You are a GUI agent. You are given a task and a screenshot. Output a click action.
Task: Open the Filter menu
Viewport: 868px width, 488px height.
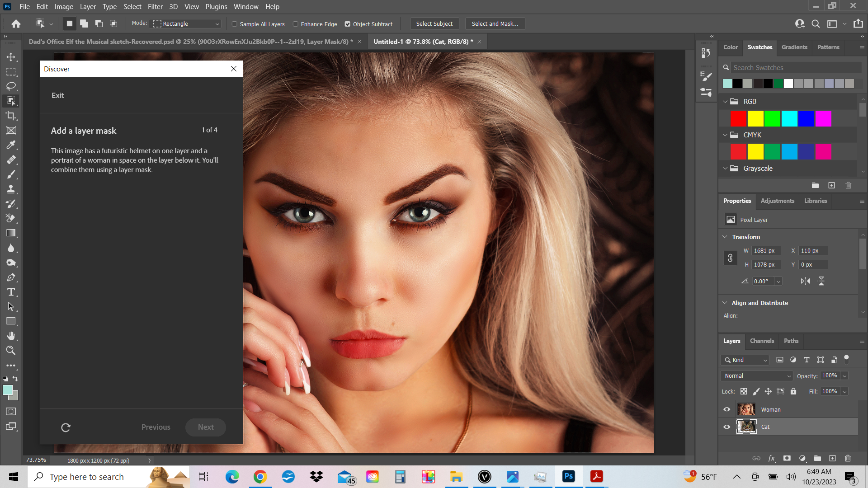[155, 6]
